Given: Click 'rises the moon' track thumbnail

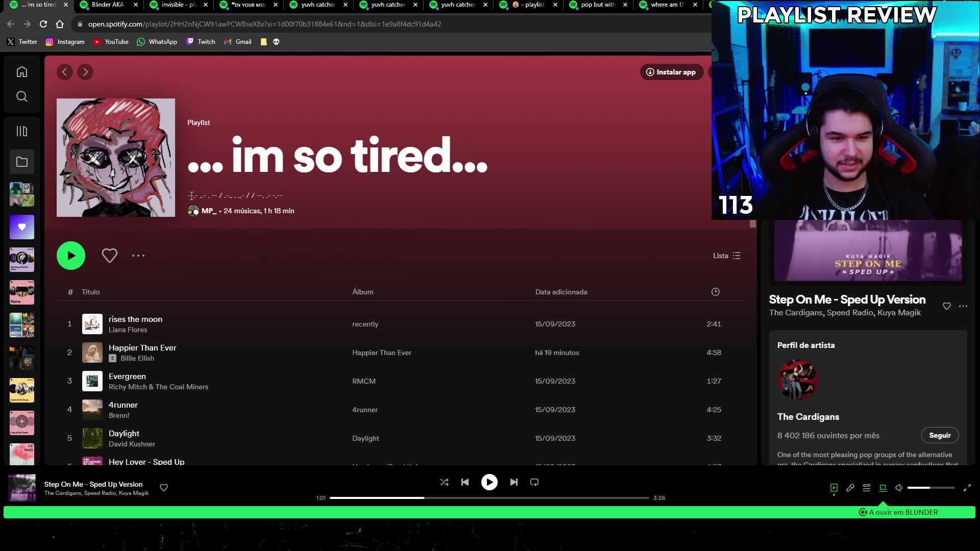Looking at the screenshot, I should pos(92,324).
